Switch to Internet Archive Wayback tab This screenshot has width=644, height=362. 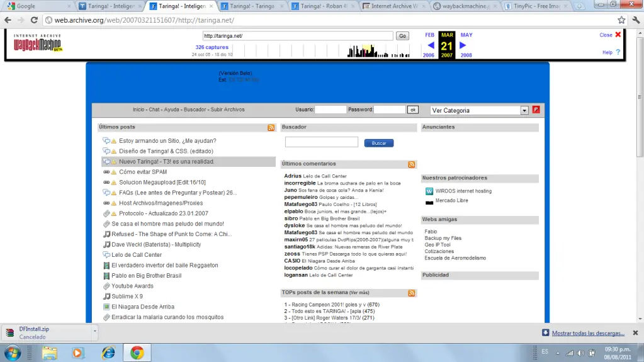tap(394, 6)
